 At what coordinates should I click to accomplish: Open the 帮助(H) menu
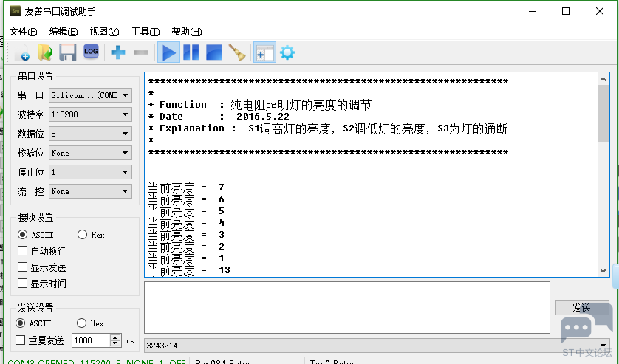click(186, 32)
